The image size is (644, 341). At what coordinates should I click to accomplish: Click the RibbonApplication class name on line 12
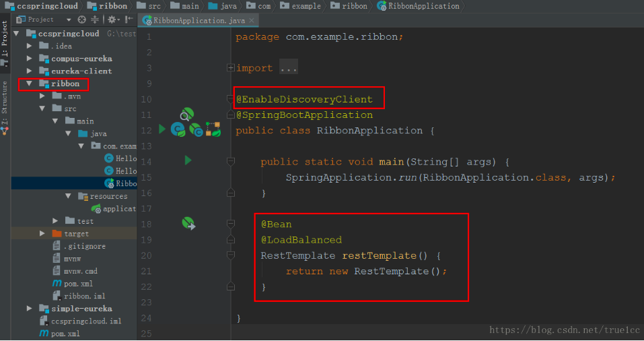(369, 130)
